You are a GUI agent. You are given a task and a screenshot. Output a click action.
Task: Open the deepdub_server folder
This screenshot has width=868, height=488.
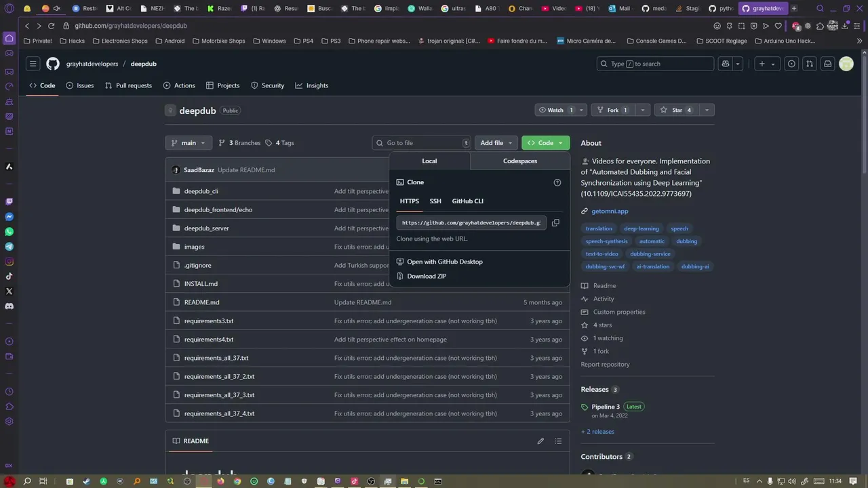[206, 228]
